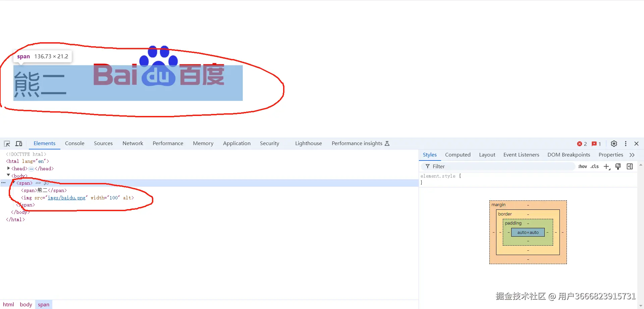The image size is (644, 309).
Task: Switch to the Computed sub-tab
Action: [458, 155]
